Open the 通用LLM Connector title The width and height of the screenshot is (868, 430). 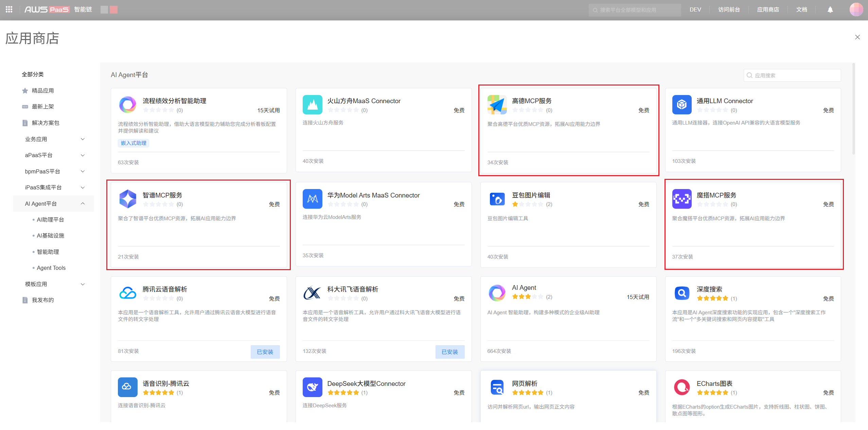point(725,101)
